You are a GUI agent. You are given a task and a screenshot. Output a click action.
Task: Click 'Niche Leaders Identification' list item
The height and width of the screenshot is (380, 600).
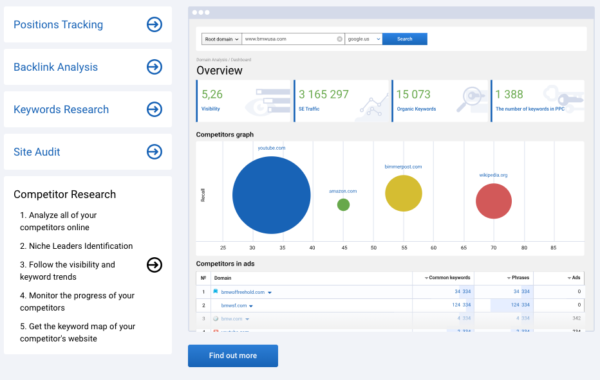[76, 246]
